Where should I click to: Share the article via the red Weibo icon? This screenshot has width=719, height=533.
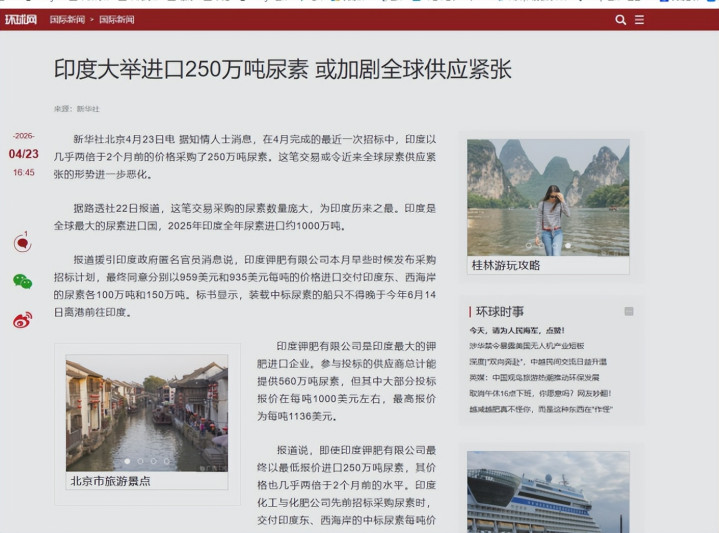pos(22,320)
